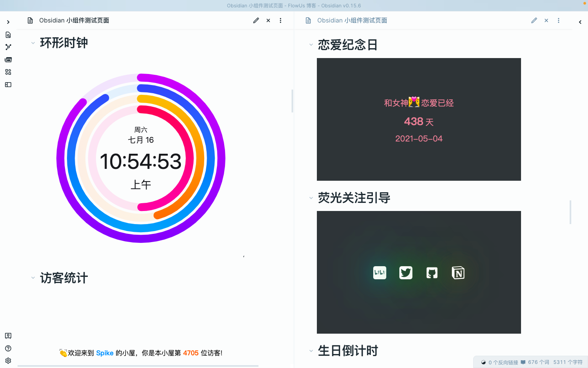The width and height of the screenshot is (588, 368).
Task: Click the Spike hyperlink in visitor greeting
Action: pos(105,353)
